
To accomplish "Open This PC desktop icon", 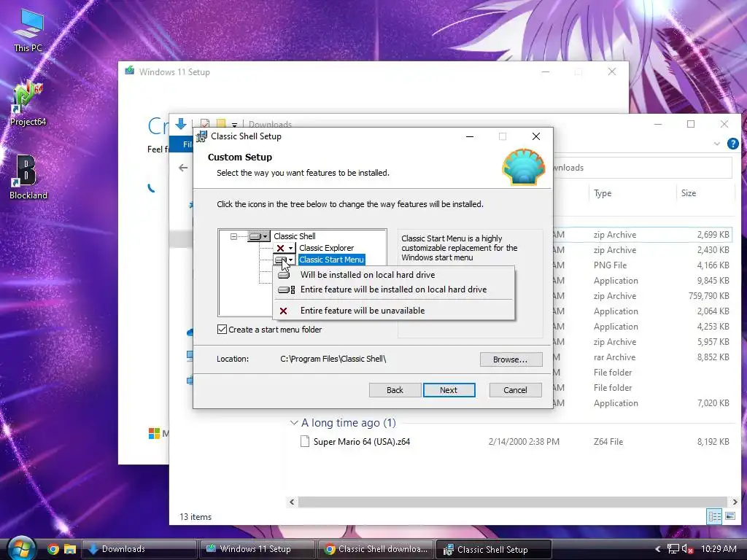I will [28, 31].
